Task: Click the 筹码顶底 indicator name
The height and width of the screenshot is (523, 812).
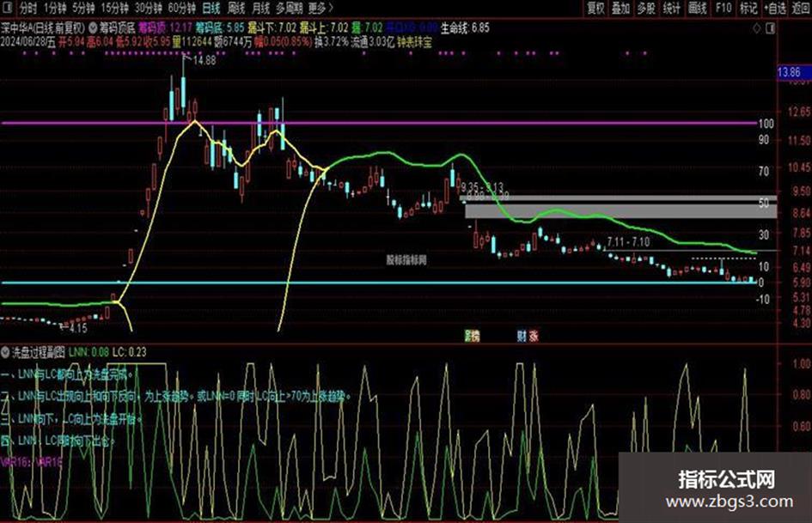Action: [x=117, y=27]
